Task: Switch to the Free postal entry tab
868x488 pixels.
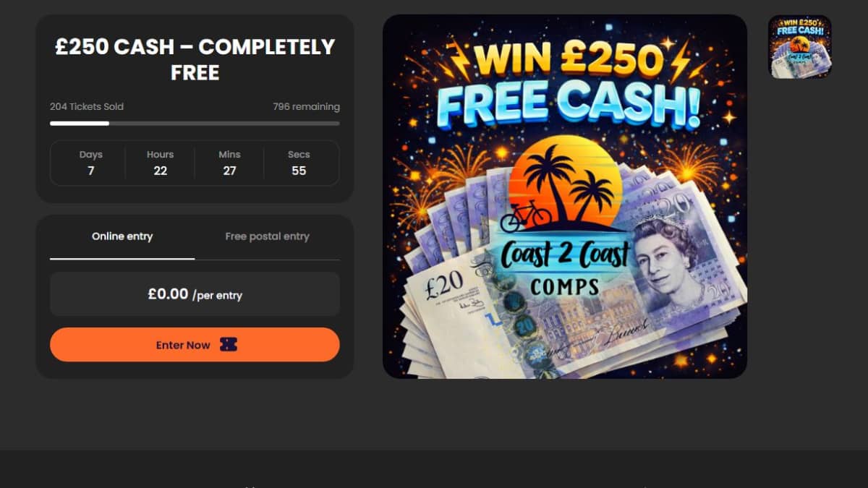Action: (267, 236)
